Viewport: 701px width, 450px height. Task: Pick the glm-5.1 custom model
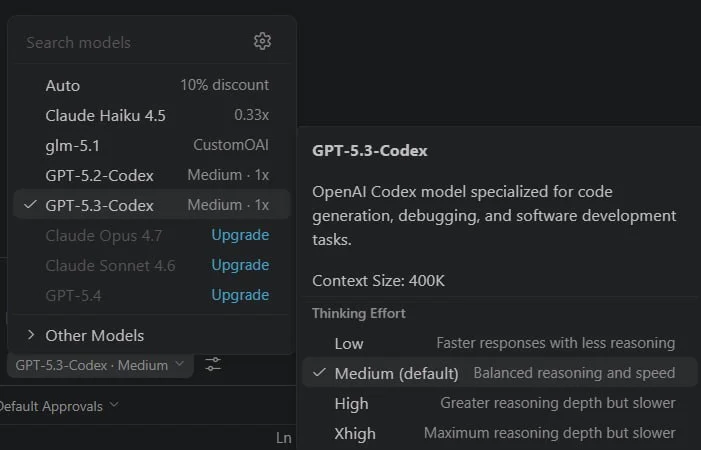click(x=152, y=145)
